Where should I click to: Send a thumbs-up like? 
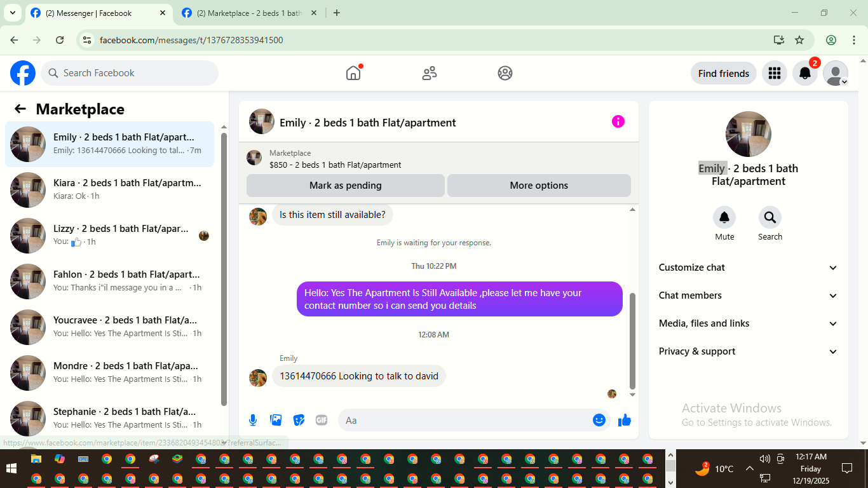tap(625, 420)
